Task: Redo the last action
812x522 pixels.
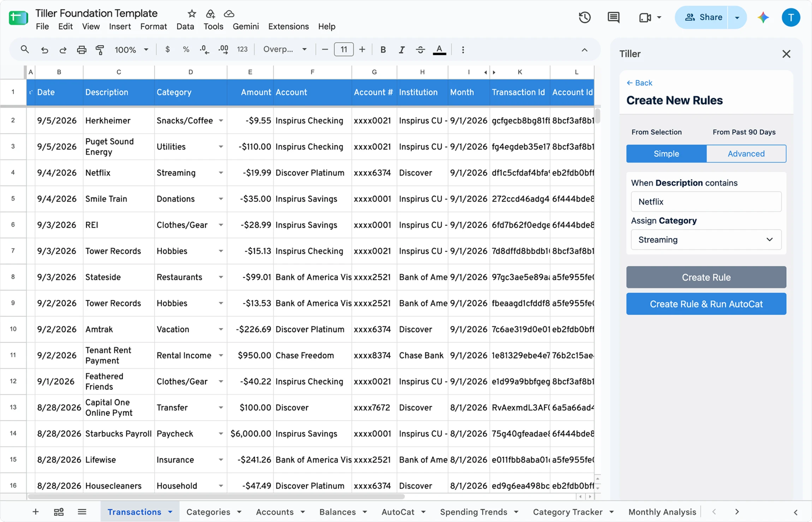Action: (63, 50)
